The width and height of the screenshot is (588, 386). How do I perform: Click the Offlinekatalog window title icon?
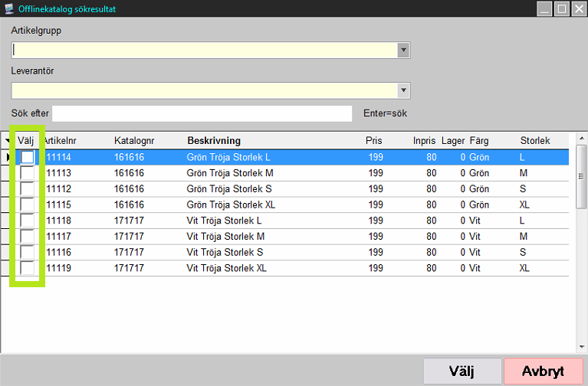point(8,9)
